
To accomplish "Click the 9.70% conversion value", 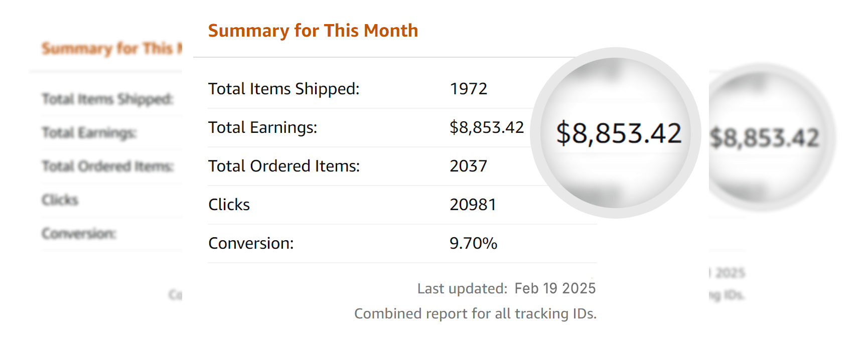I will 473,243.
